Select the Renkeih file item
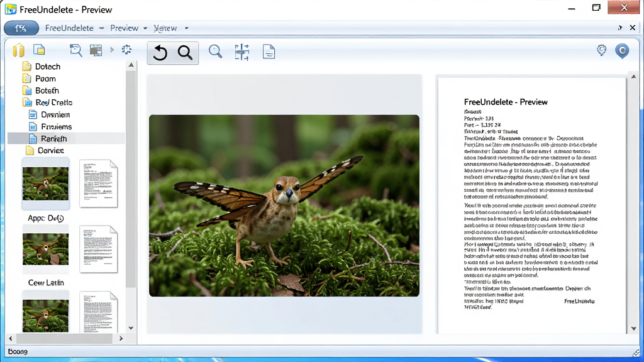644x362 pixels. (x=67, y=138)
